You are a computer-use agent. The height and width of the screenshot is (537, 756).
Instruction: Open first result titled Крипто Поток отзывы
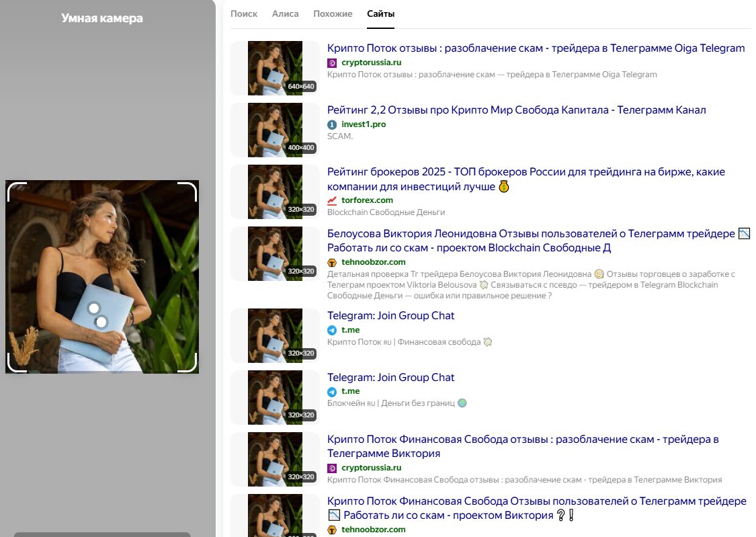coord(536,48)
